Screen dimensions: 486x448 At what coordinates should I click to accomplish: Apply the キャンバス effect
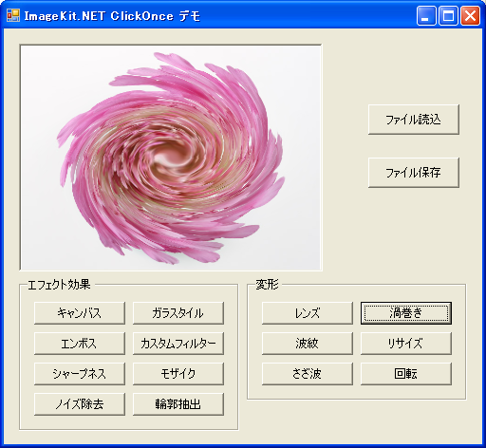[80, 313]
